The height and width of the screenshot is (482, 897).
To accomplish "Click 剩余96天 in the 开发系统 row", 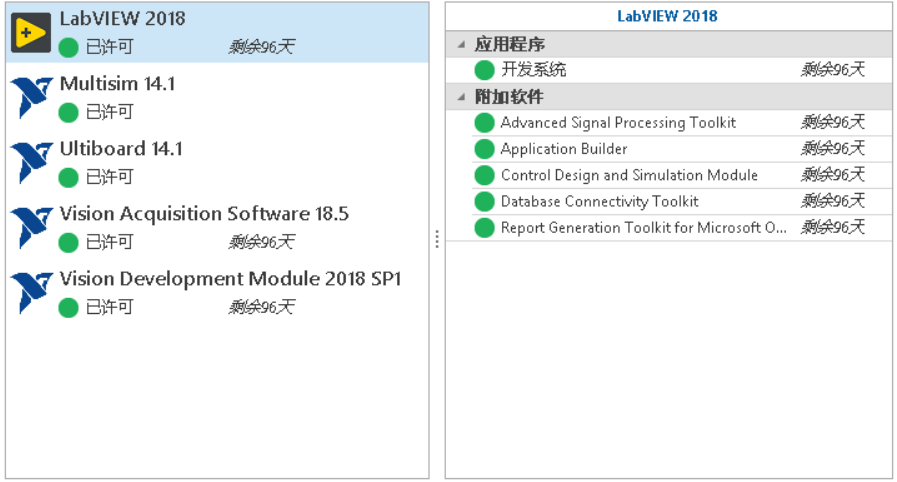I will [833, 70].
